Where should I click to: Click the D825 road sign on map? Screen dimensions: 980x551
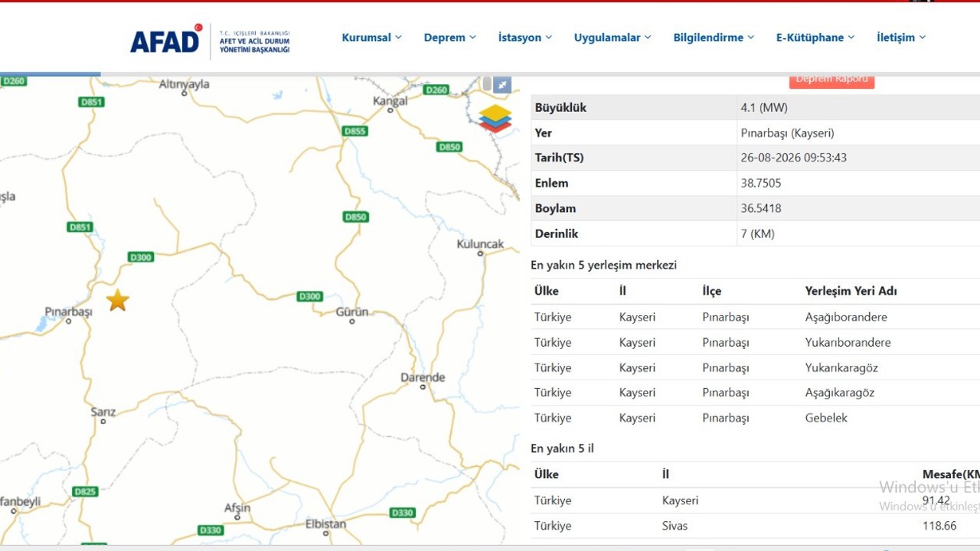(x=85, y=491)
